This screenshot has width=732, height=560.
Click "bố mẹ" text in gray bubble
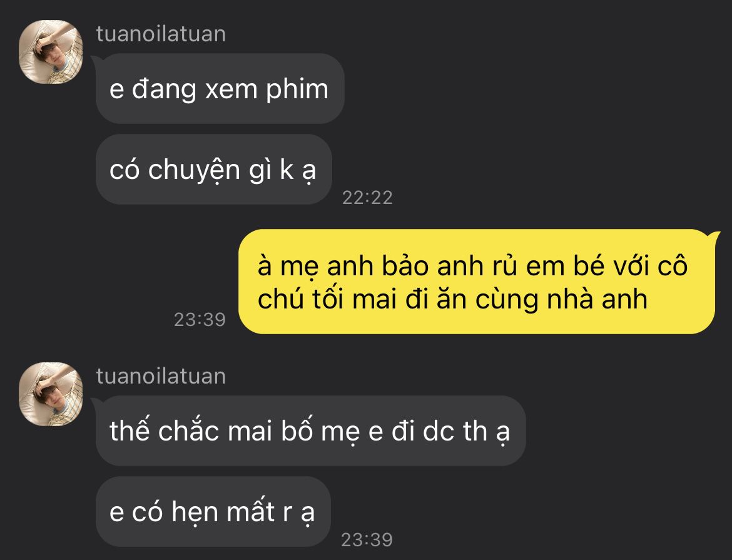tap(320, 432)
